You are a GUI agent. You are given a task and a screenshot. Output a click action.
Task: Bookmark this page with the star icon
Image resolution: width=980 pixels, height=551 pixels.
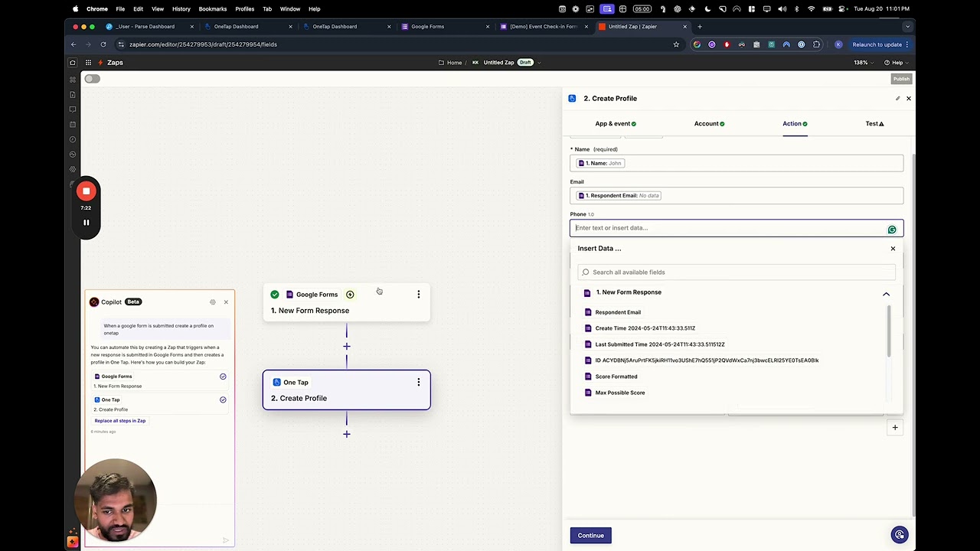[676, 44]
